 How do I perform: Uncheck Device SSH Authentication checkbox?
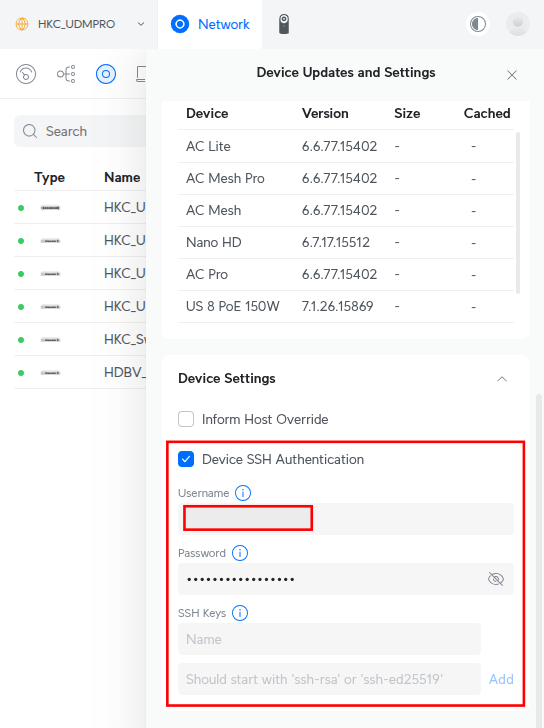[x=186, y=460]
